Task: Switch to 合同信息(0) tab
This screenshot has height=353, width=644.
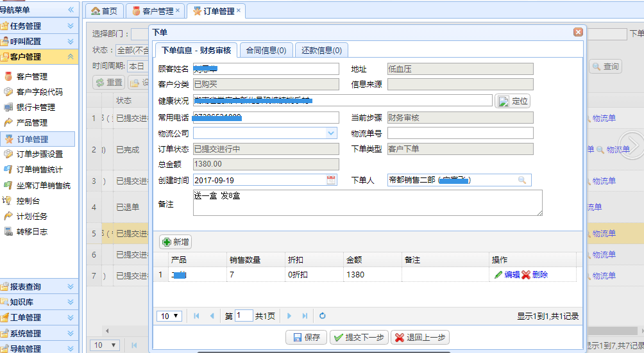Action: coord(266,50)
